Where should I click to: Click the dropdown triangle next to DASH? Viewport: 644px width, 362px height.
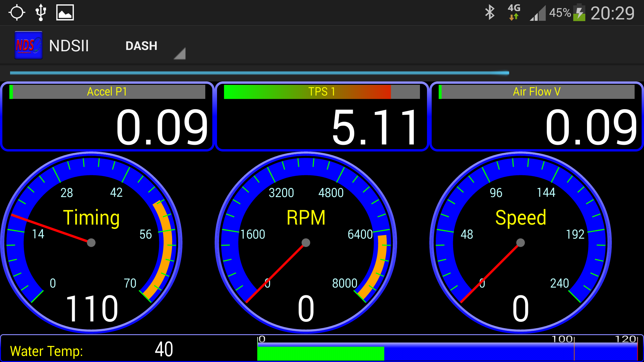point(180,54)
